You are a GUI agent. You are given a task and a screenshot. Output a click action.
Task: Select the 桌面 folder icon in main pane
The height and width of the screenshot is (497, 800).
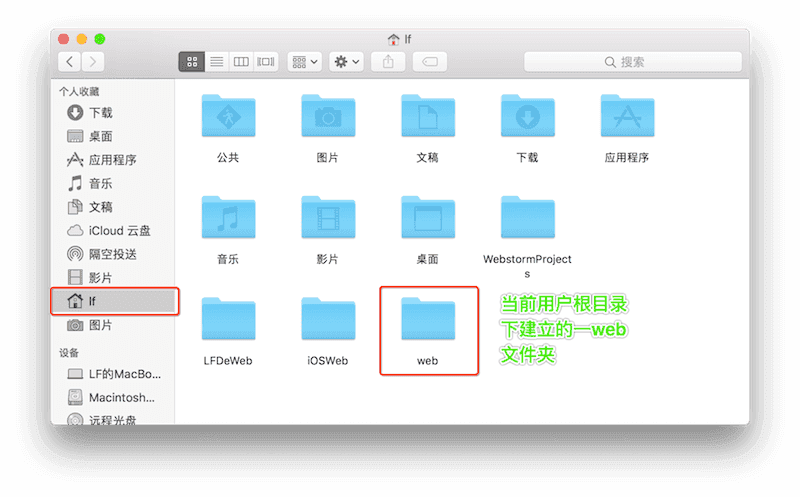tap(428, 217)
